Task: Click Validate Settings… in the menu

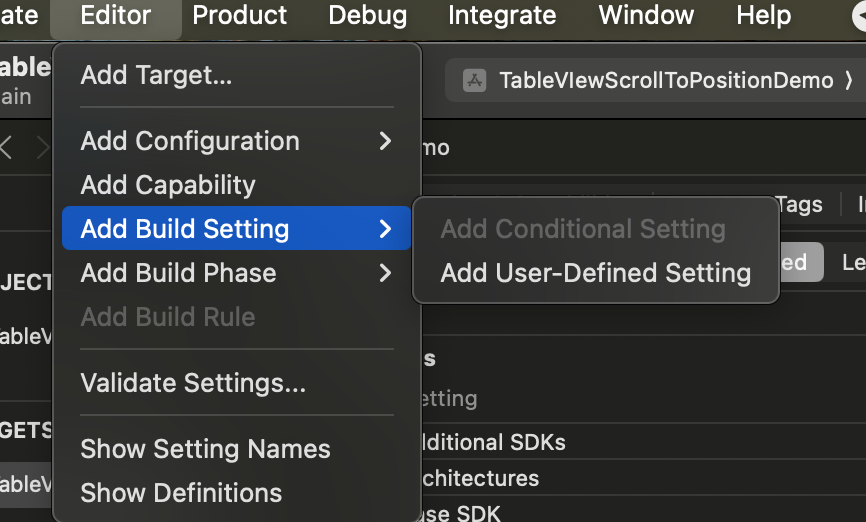Action: 193,383
